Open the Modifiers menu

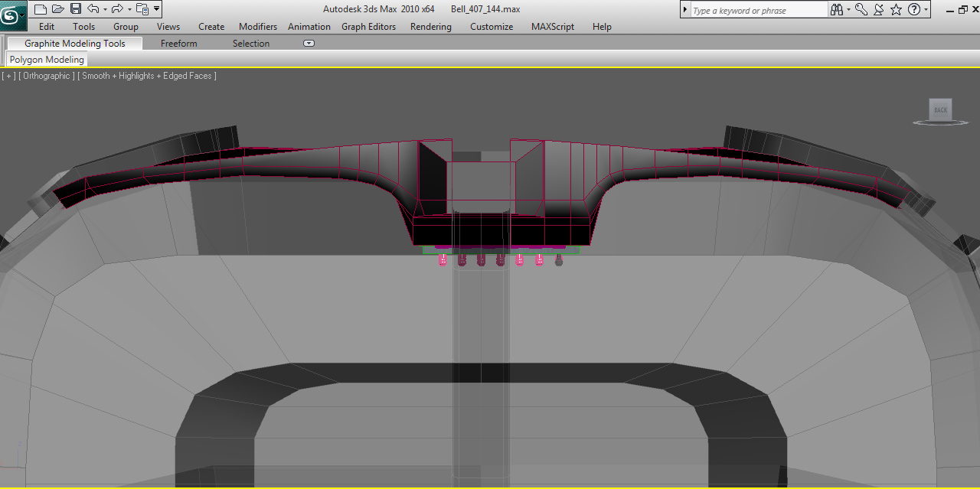(x=258, y=26)
